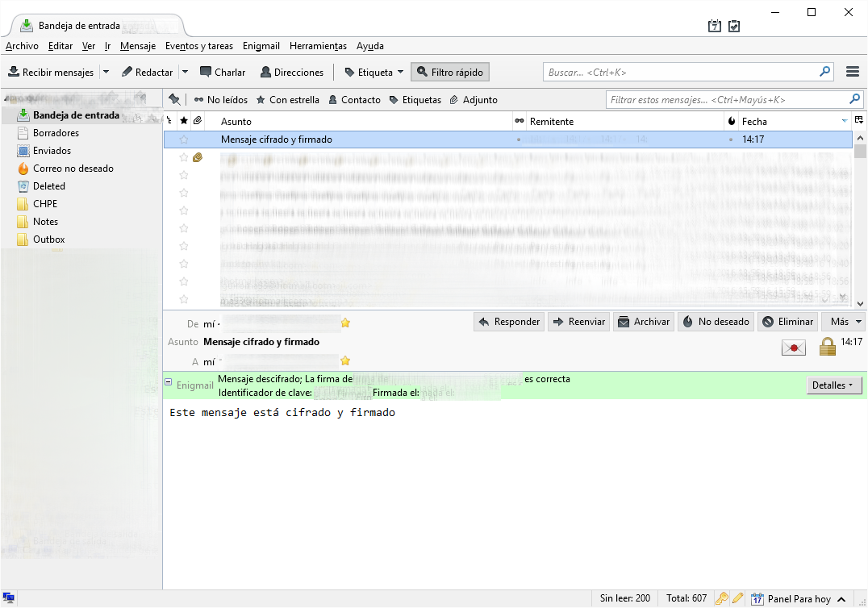868x608 pixels.
Task: Click the Reenviar button
Action: (578, 322)
